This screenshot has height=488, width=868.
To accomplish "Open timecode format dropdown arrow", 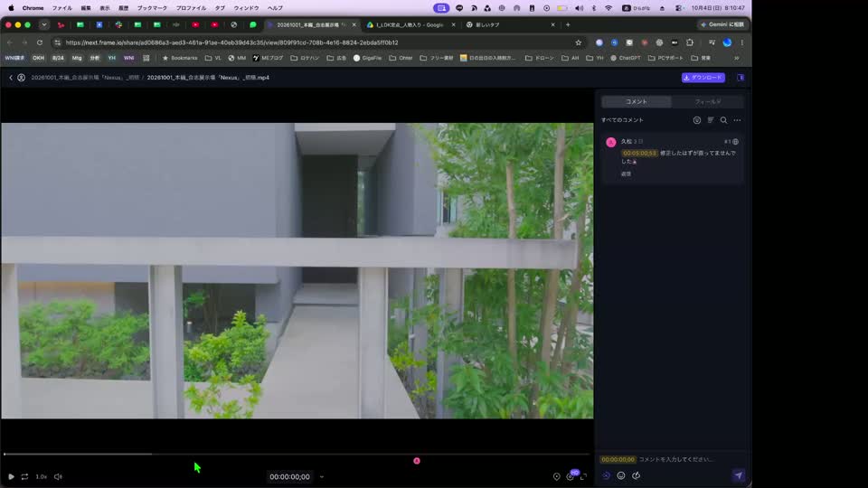I will pos(322,477).
